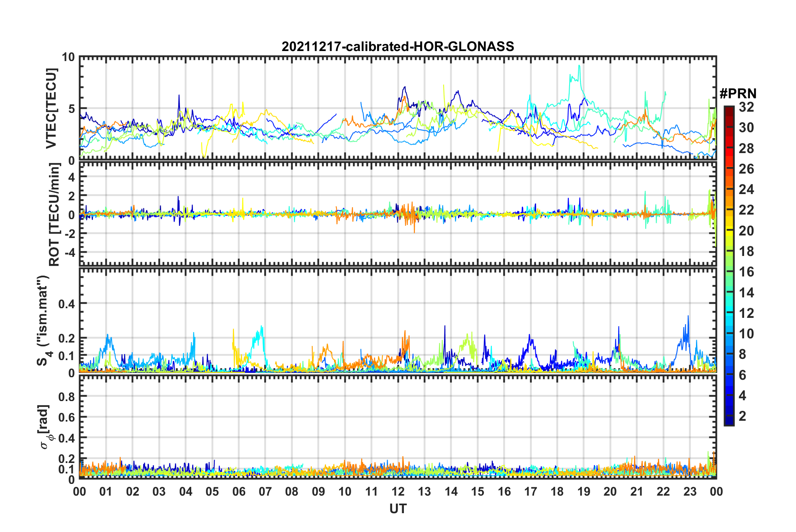Screen dimensions: 796x532
Task: Click ROT y-axis tick label 4
Action: point(72,177)
